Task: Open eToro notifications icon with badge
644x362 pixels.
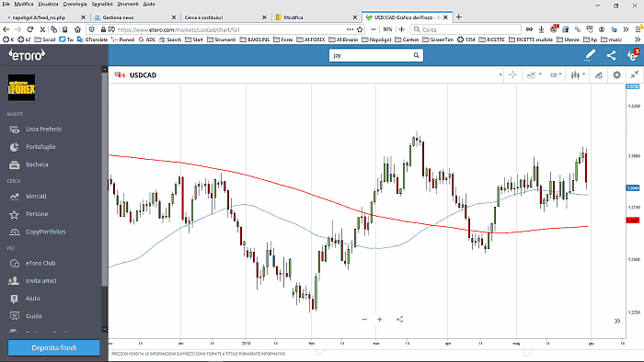Action: [x=633, y=54]
